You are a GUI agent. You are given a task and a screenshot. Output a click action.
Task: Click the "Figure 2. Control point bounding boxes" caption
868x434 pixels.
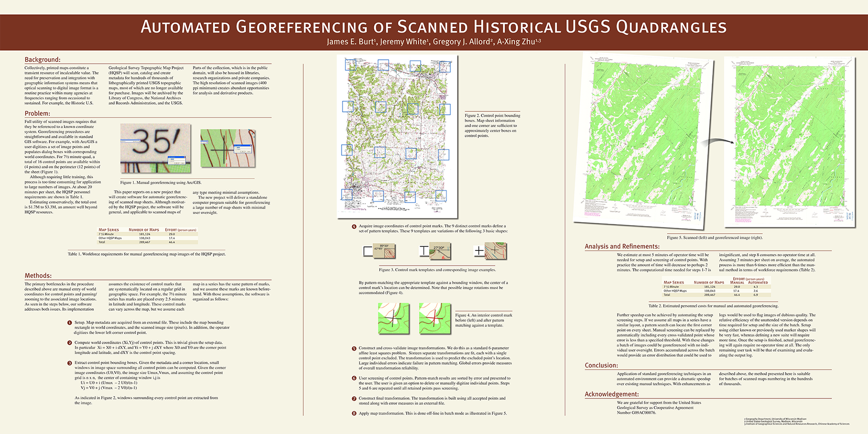point(492,126)
